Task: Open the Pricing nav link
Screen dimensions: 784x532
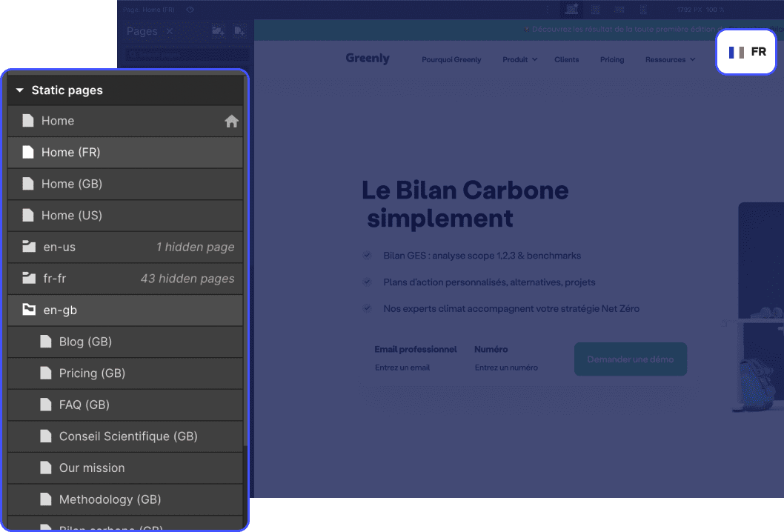Action: [612, 59]
